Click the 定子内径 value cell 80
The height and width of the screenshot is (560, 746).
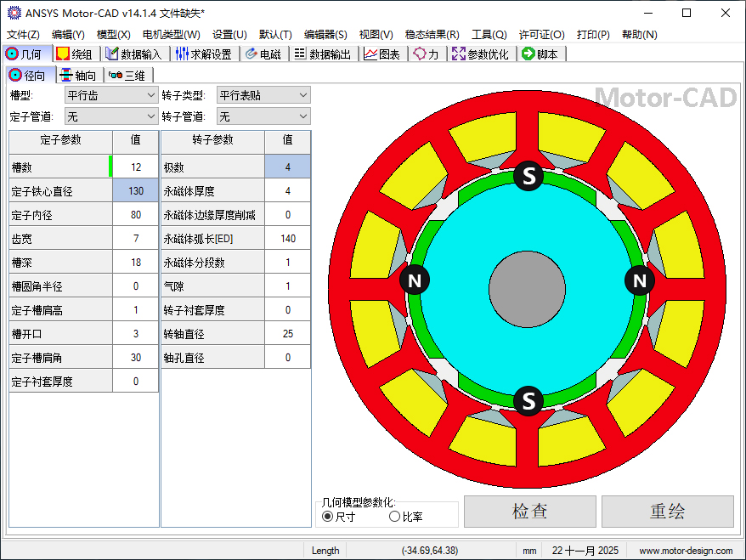[x=136, y=215]
